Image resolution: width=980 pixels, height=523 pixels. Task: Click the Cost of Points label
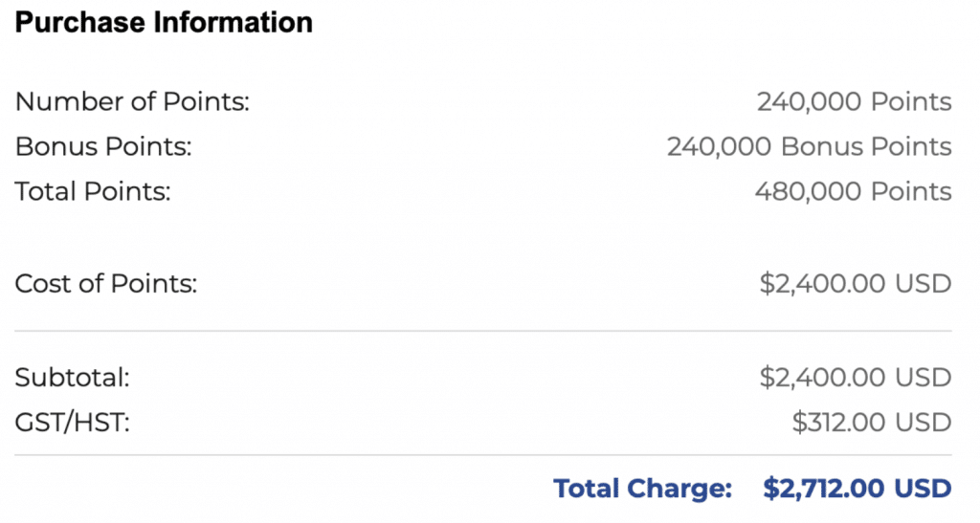(x=106, y=284)
